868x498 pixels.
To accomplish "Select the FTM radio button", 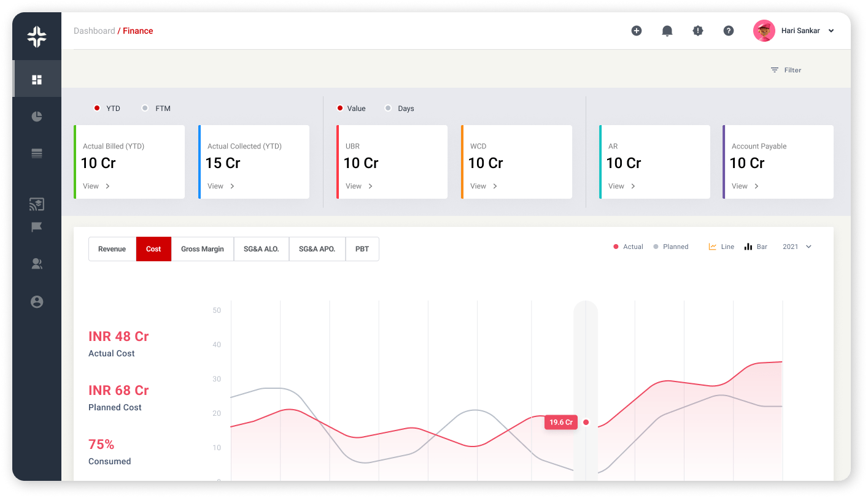I will click(x=145, y=108).
